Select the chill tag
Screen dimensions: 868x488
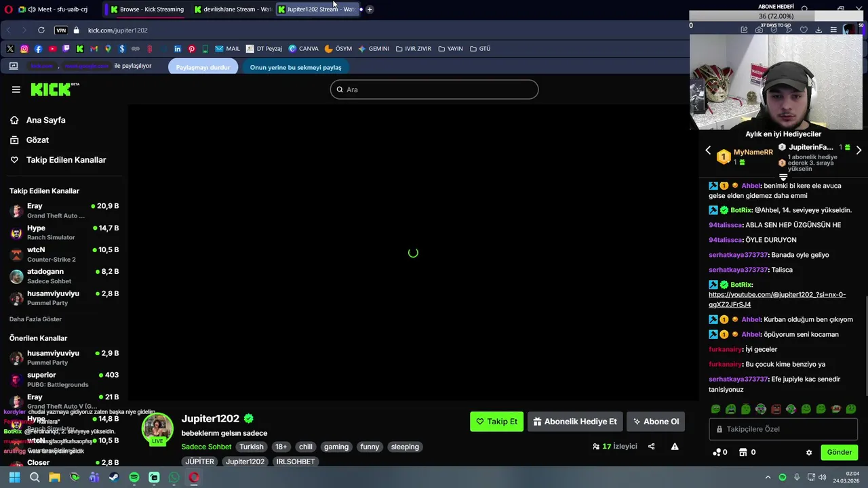306,447
